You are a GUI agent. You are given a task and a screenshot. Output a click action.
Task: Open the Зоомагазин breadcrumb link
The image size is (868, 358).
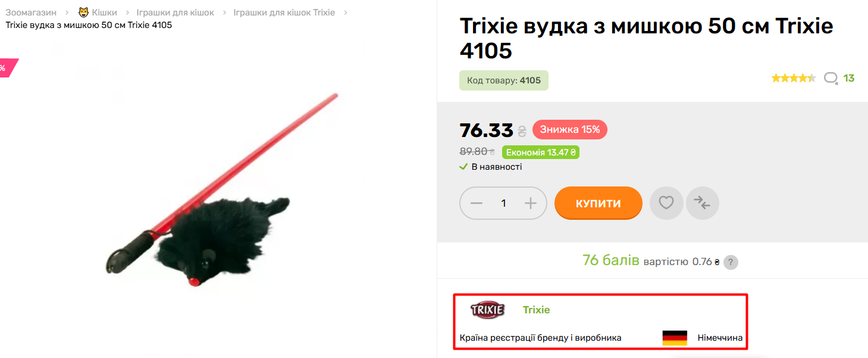click(31, 13)
